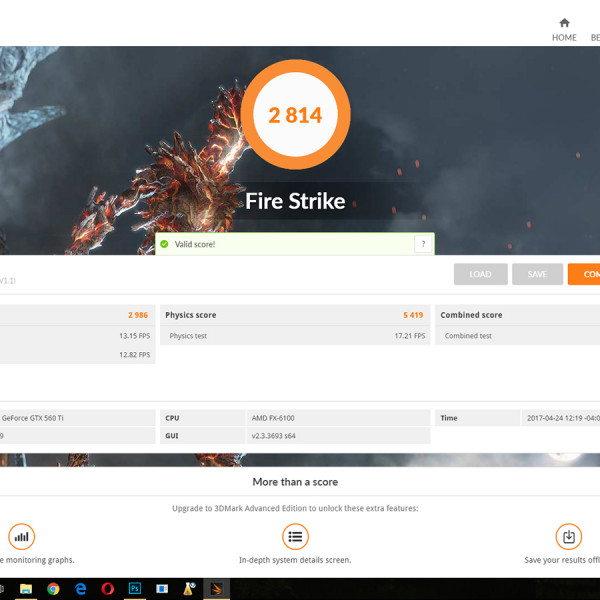The height and width of the screenshot is (600, 600).
Task: Open Microsoft Edge from the taskbar
Action: click(x=80, y=589)
